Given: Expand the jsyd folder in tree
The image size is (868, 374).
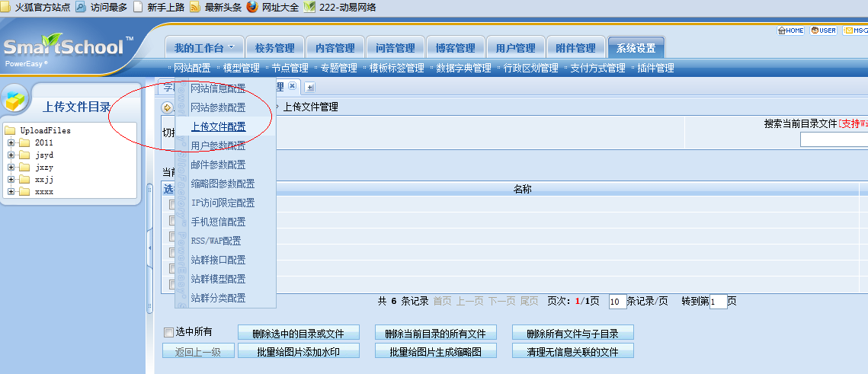Looking at the screenshot, I should click(x=11, y=155).
